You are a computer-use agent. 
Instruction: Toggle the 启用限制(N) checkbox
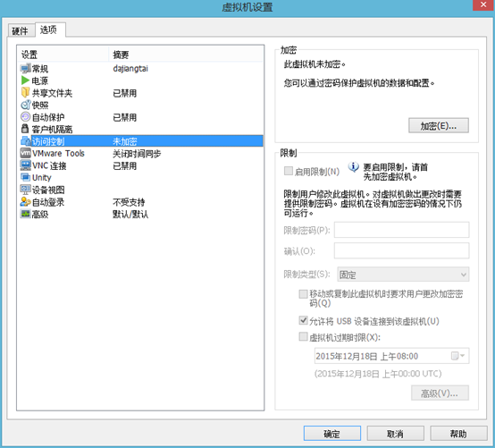(x=289, y=171)
